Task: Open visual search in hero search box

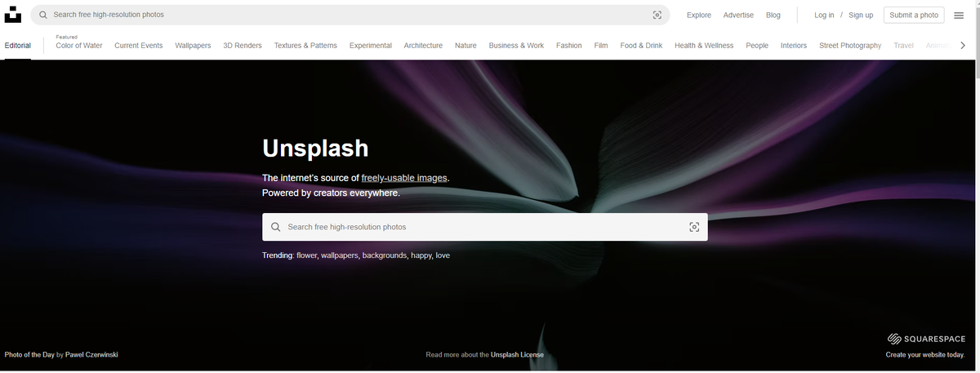Action: tap(694, 227)
